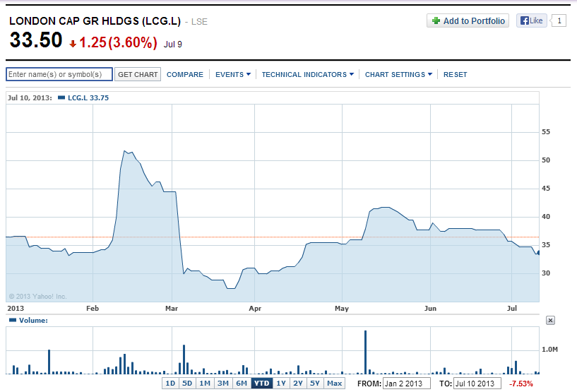577x392 pixels.
Task: Switch to the 5D time range
Action: coord(187,384)
